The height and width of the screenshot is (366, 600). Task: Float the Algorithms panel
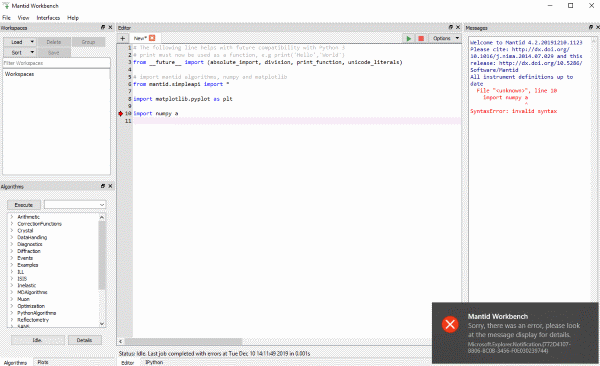(x=103, y=186)
